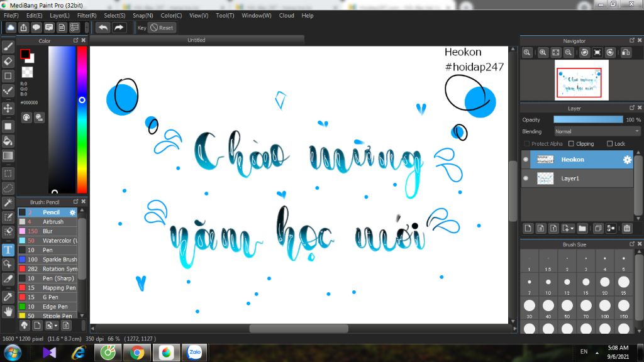This screenshot has height=362, width=644.
Task: Open the Layer menu
Action: pyautogui.click(x=60, y=16)
